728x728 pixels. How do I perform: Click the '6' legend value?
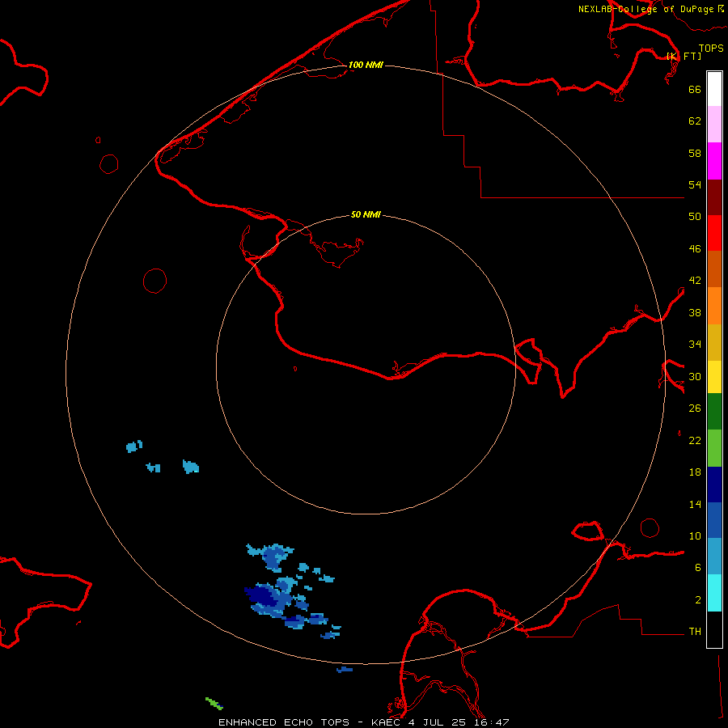click(x=698, y=568)
